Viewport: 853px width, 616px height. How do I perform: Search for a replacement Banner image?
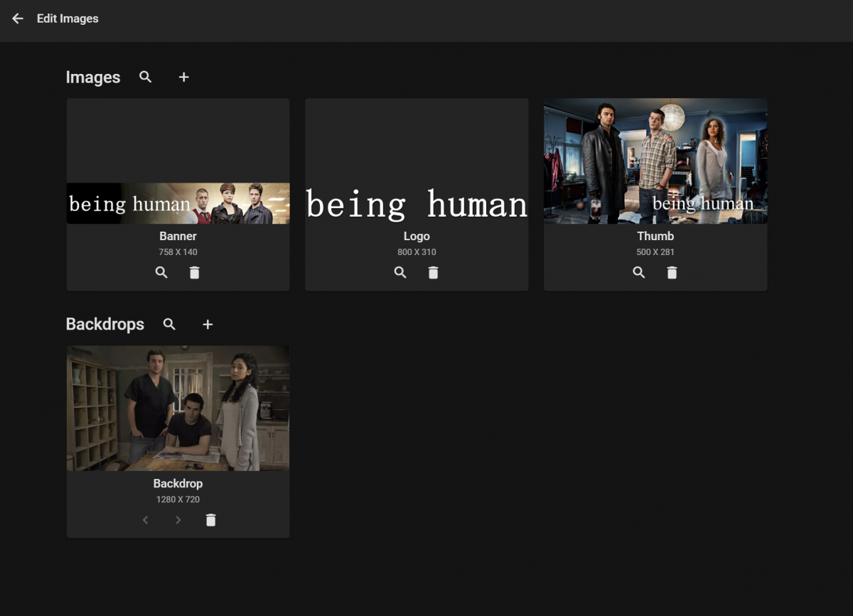pyautogui.click(x=161, y=272)
